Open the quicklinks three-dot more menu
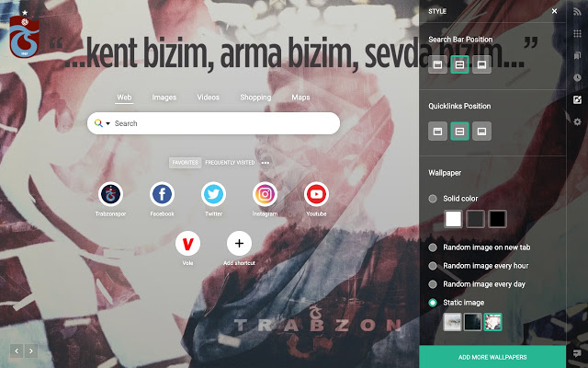Screen dimensions: 588x368 pos(265,163)
